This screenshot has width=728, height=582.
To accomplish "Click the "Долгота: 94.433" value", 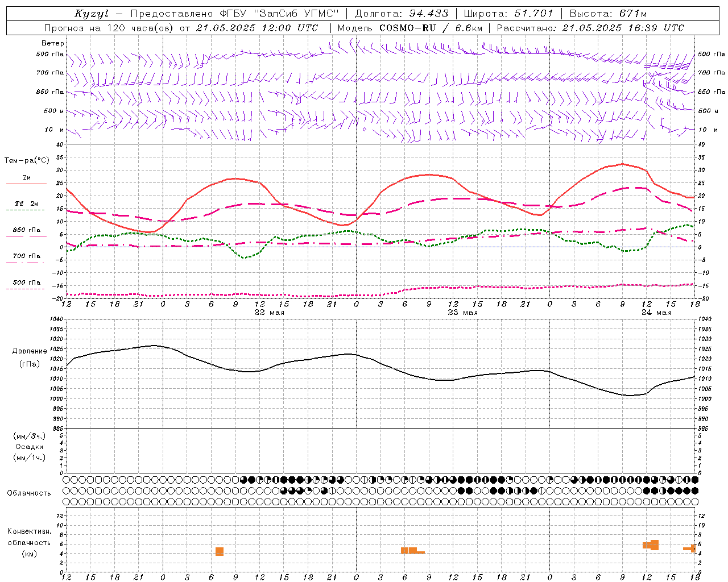I will click(402, 14).
